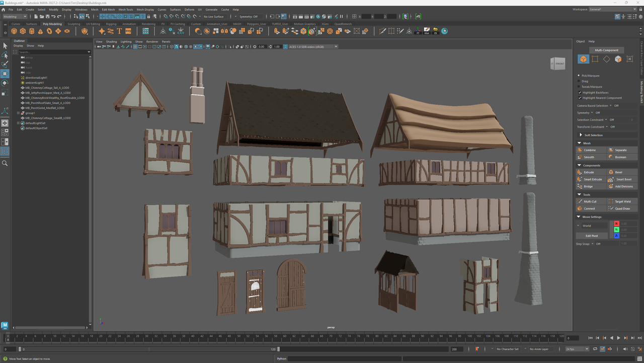This screenshot has height=363, width=644.
Task: Click the Edit Pivot button
Action: 592,236
